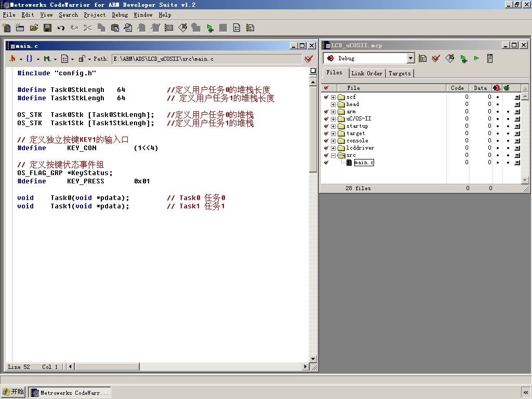Click the editor vertical scrollbar thumb
532x399 pixels.
[313, 129]
